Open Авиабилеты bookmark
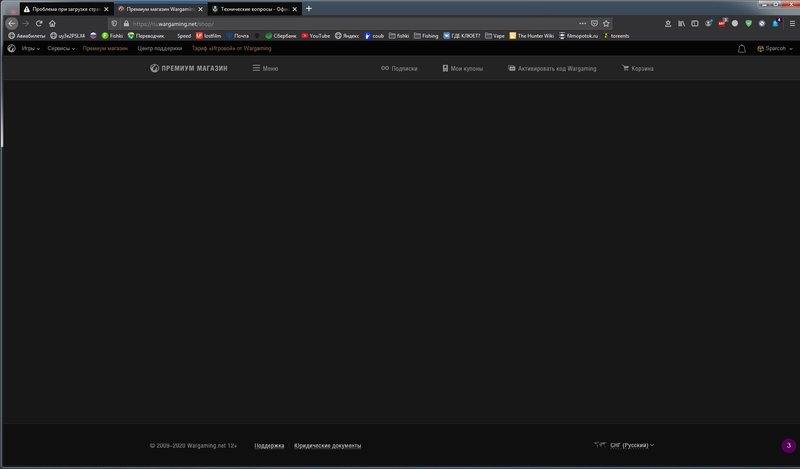The height and width of the screenshot is (469, 800). [x=27, y=36]
